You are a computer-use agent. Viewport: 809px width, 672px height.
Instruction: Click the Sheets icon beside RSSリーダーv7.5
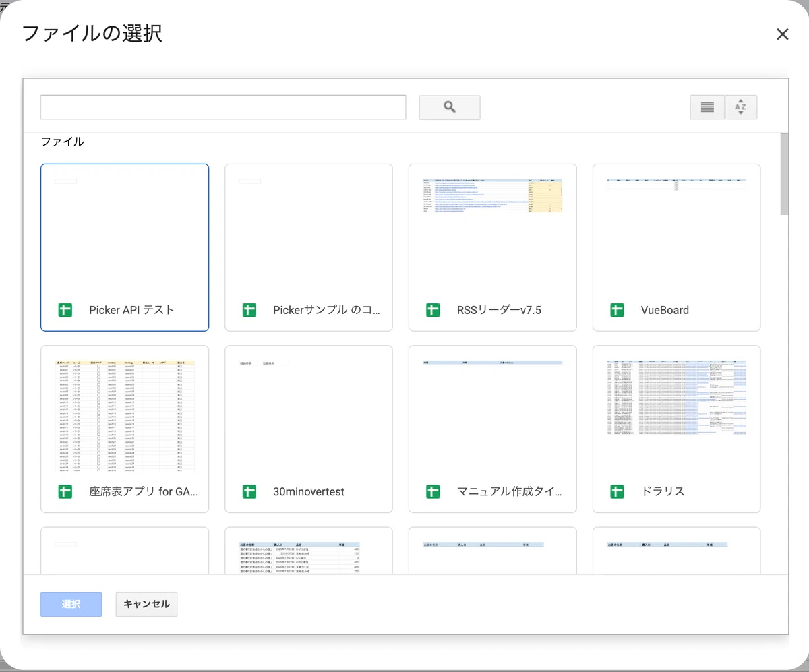tap(433, 310)
